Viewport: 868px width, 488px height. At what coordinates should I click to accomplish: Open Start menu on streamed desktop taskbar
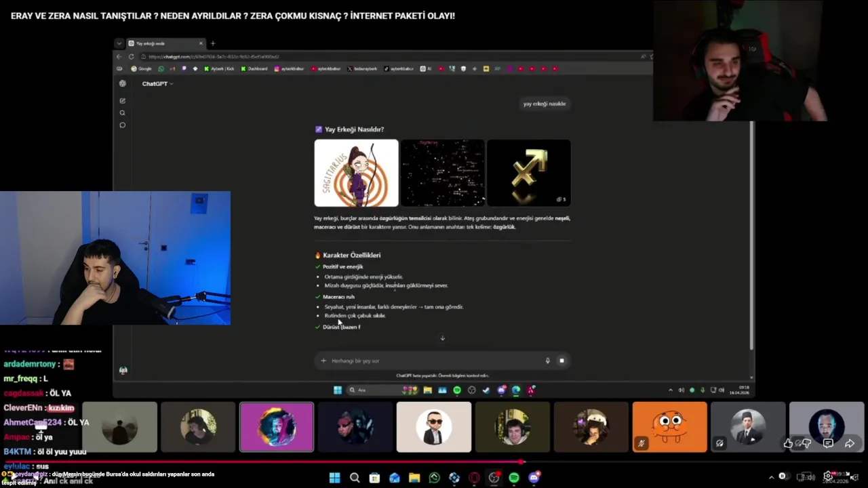(338, 390)
